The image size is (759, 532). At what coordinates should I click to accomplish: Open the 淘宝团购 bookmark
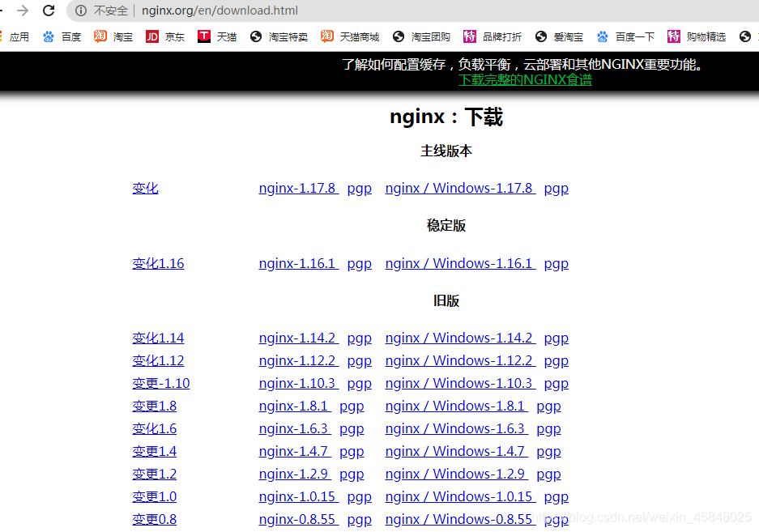click(421, 36)
